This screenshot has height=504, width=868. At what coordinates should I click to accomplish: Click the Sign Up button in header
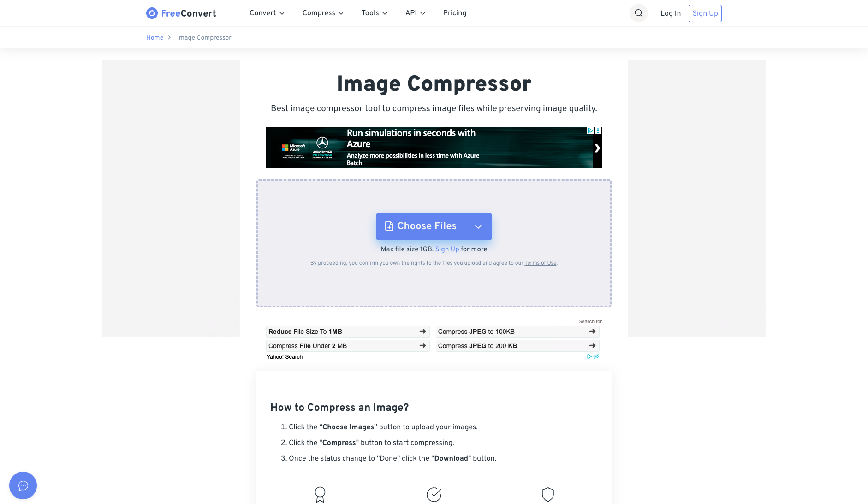point(705,13)
